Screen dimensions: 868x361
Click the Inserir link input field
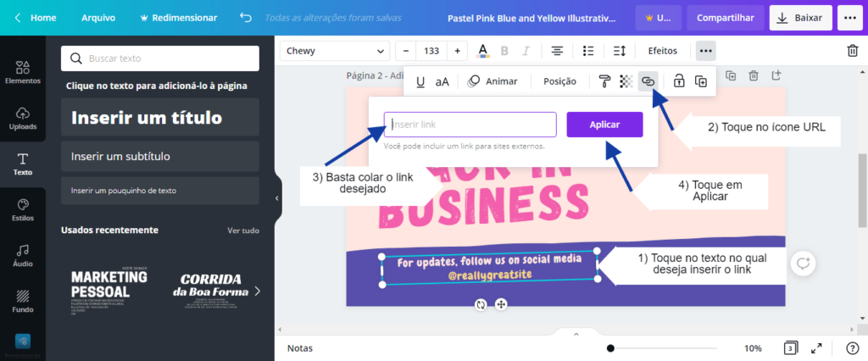pyautogui.click(x=470, y=125)
